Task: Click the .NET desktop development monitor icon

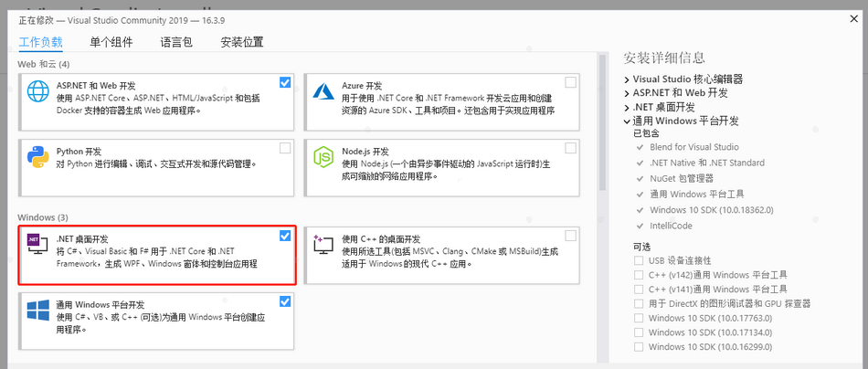Action: pos(38,244)
